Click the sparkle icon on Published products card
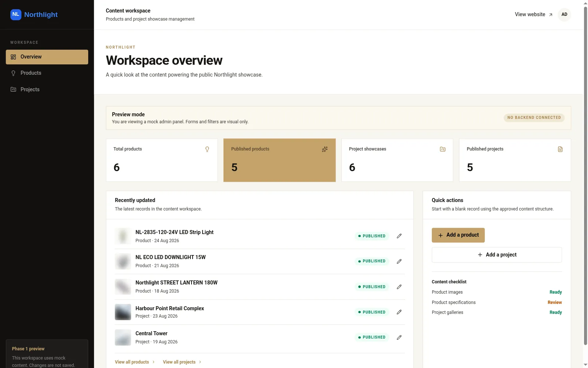 [x=325, y=149]
